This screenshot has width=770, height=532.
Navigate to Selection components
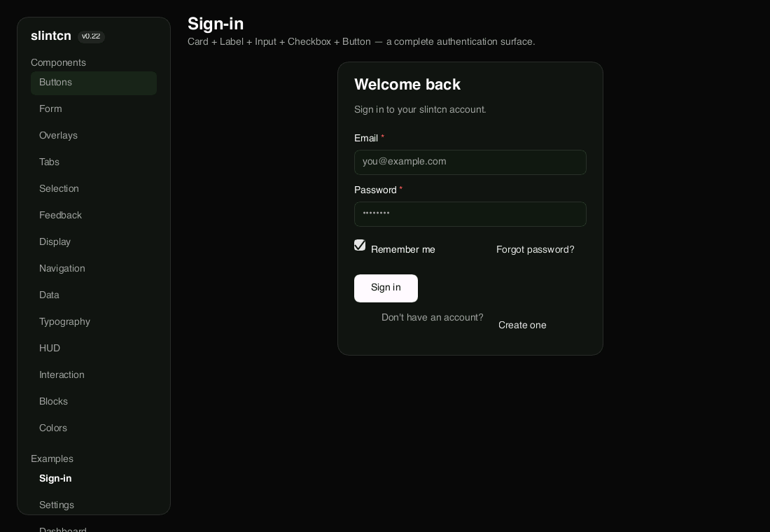[94, 188]
